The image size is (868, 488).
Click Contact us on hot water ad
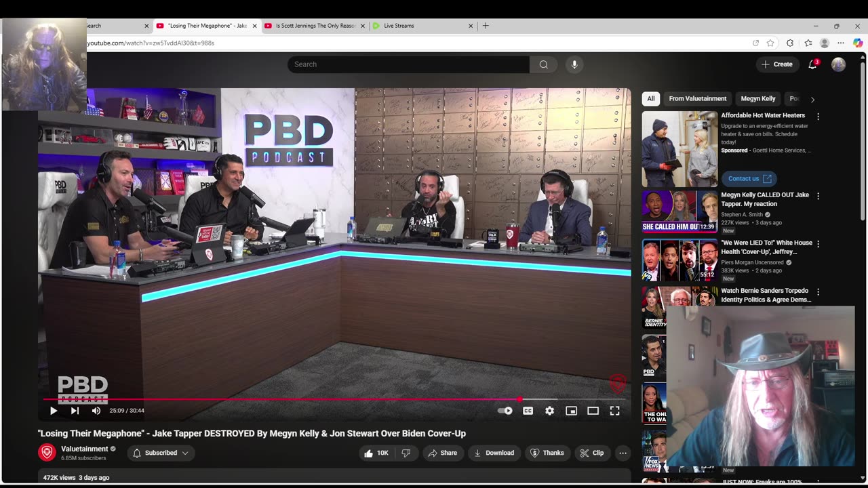[x=749, y=179]
